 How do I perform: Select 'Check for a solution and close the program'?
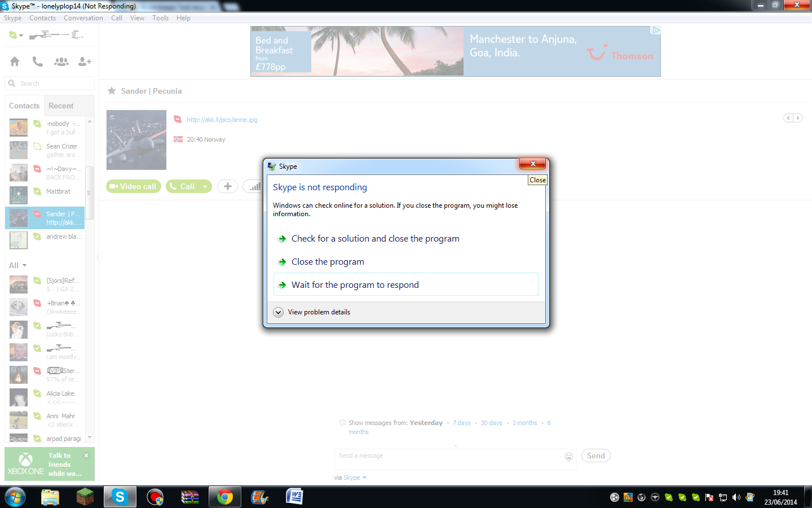coord(406,239)
